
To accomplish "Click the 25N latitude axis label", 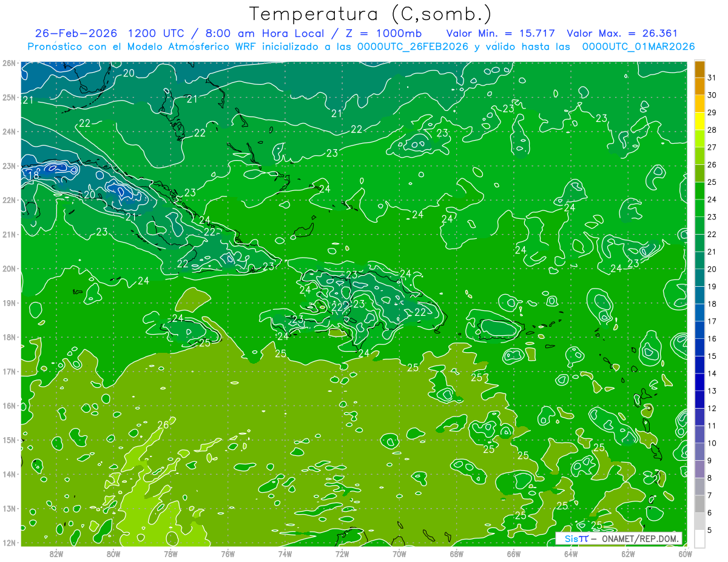I will click(8, 97).
